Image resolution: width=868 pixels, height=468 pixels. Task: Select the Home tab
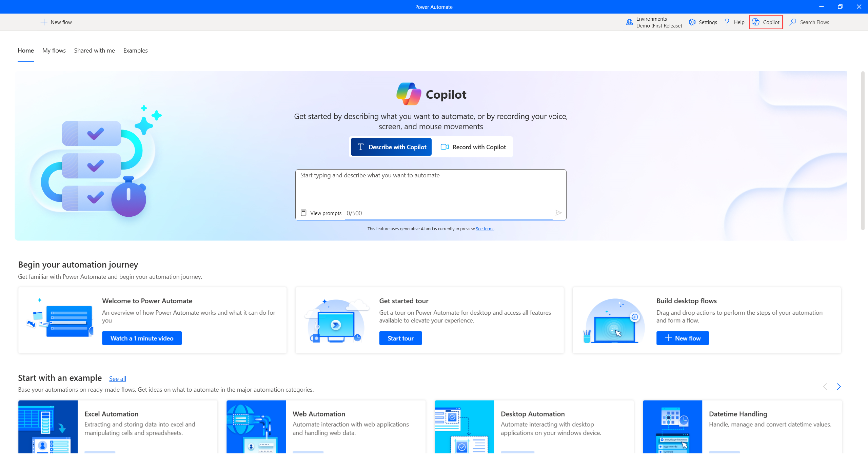click(25, 50)
